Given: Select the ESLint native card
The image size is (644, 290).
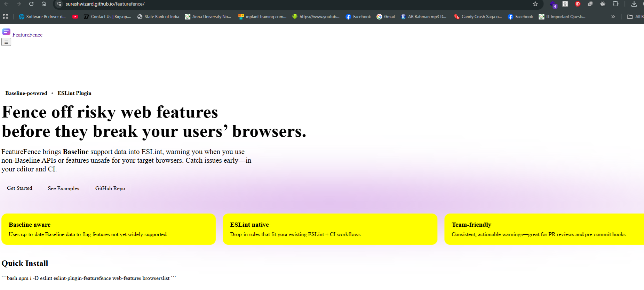Looking at the screenshot, I should click(330, 229).
